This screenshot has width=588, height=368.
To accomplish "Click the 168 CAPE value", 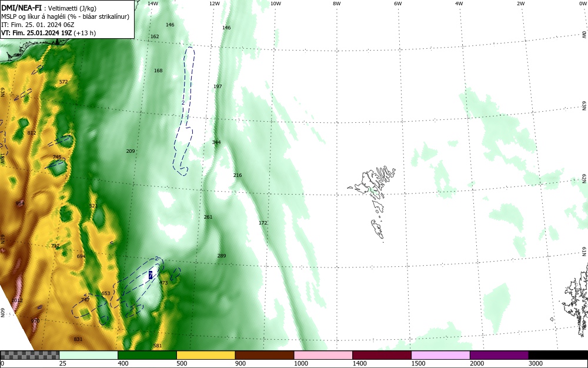I will (x=158, y=71).
